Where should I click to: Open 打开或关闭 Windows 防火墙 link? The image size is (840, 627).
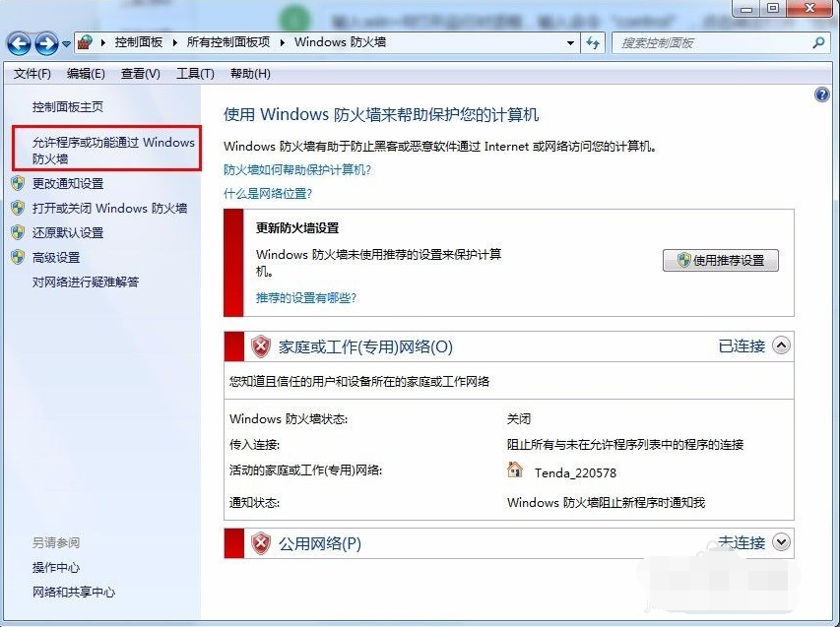click(x=109, y=209)
